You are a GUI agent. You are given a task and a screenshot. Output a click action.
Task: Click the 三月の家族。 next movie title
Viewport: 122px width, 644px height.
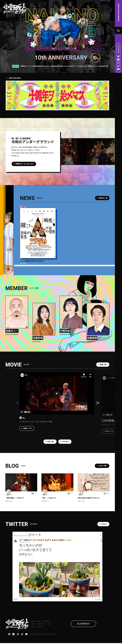(108, 421)
